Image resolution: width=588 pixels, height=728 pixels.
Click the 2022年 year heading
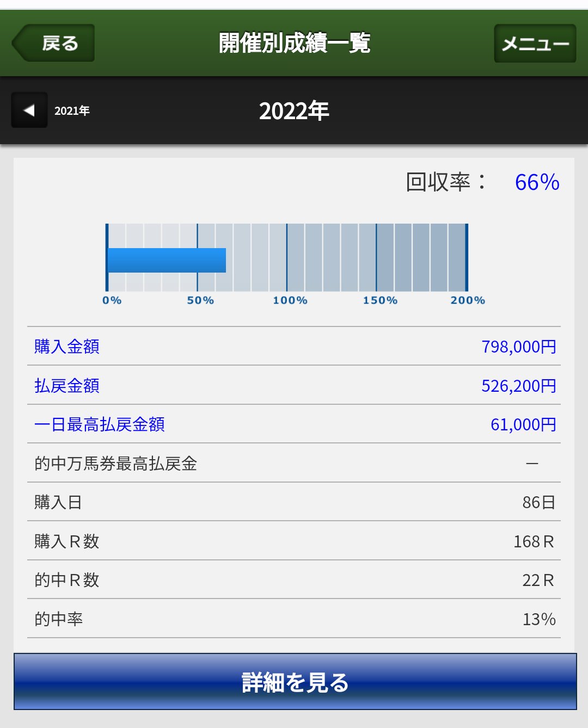pyautogui.click(x=294, y=111)
